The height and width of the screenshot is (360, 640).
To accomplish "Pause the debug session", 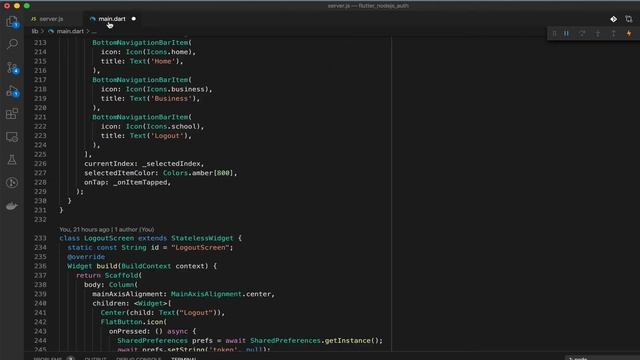I will tap(567, 33).
